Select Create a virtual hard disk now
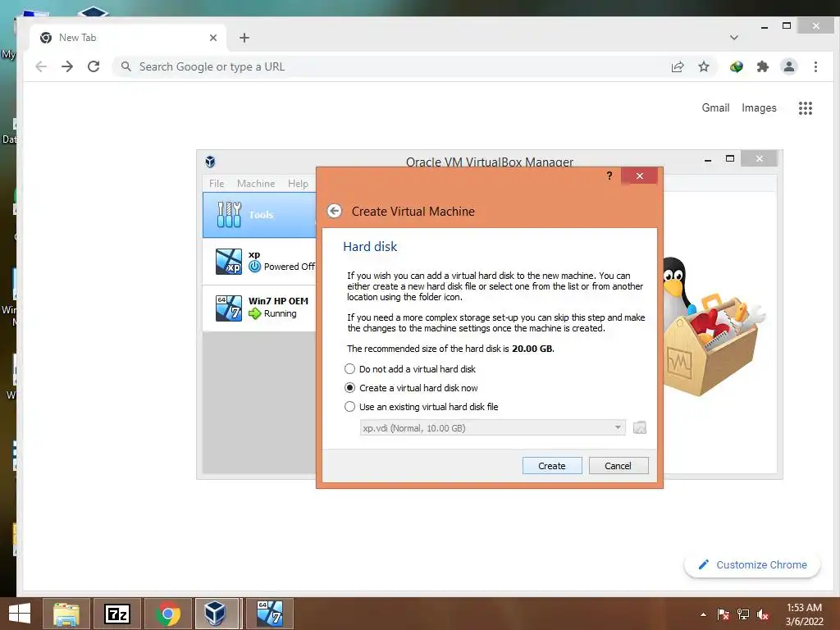Screen dimensions: 840x630 click(x=411, y=387)
